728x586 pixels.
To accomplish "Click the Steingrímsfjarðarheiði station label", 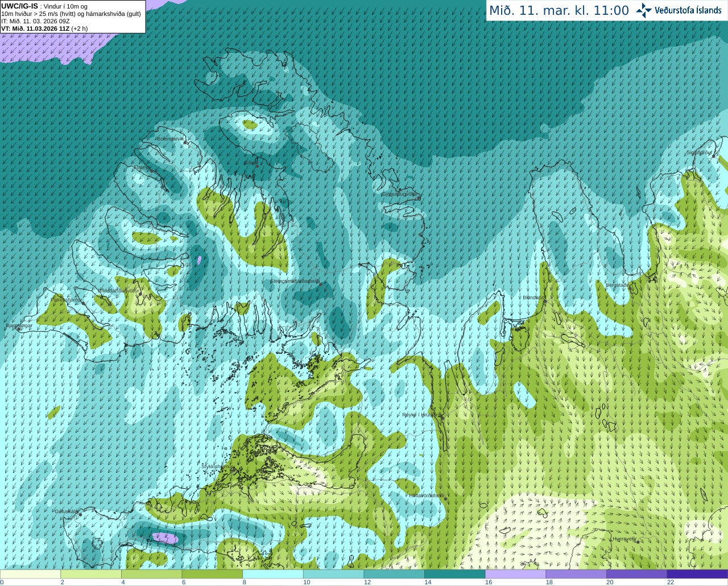I will point(295,281).
